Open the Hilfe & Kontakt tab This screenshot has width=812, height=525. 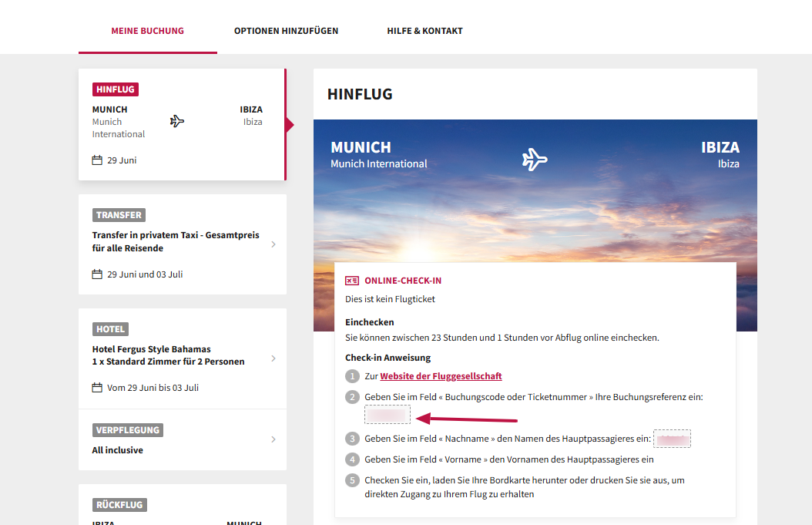click(x=424, y=31)
